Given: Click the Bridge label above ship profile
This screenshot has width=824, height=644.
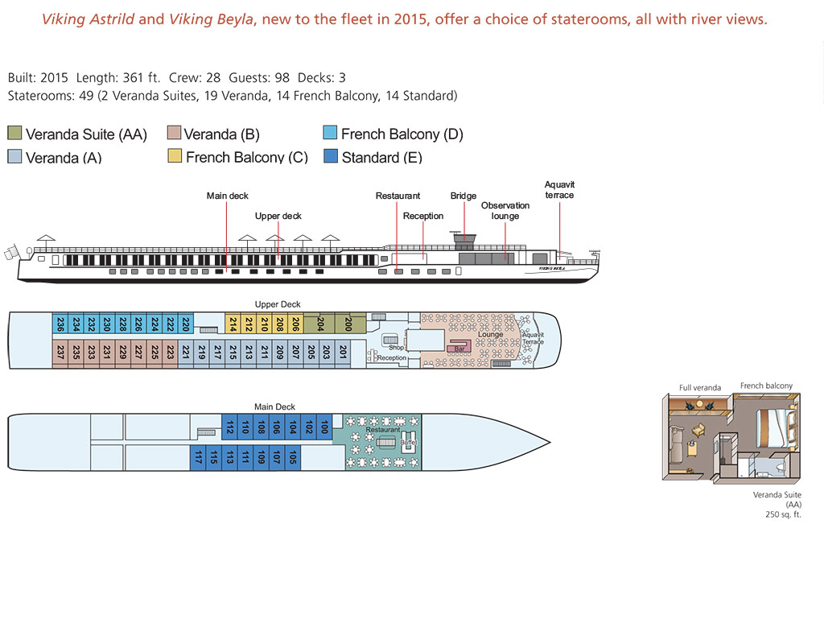Looking at the screenshot, I should coord(463,196).
